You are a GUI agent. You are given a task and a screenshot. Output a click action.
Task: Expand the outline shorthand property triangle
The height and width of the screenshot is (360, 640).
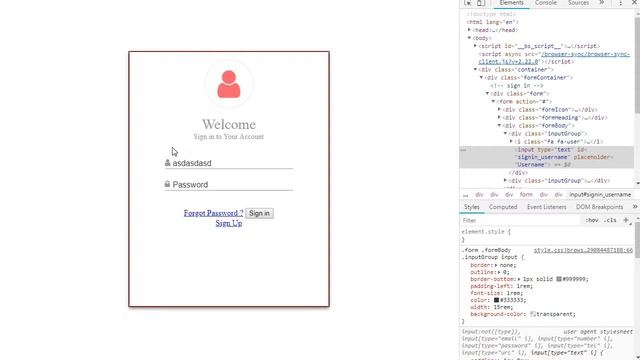(499, 272)
